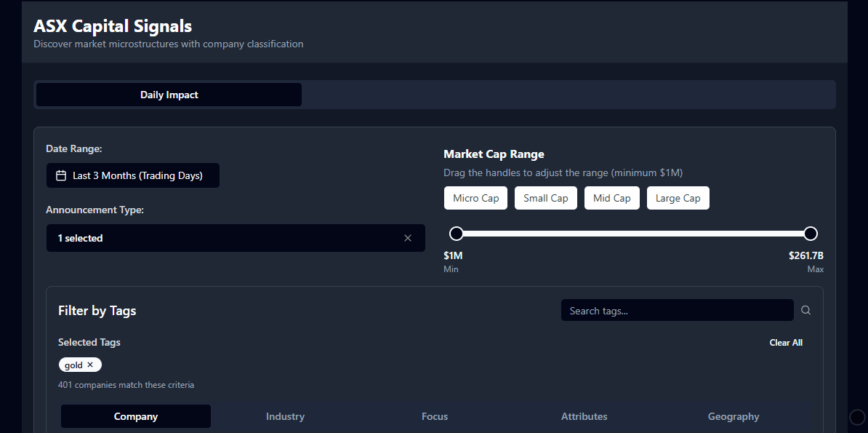Switch to the Industry tab
868x433 pixels.
point(285,416)
